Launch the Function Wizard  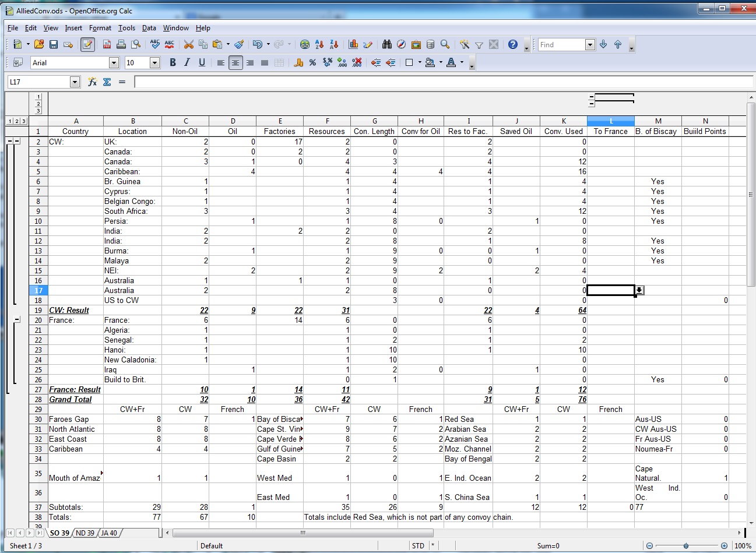tap(92, 82)
